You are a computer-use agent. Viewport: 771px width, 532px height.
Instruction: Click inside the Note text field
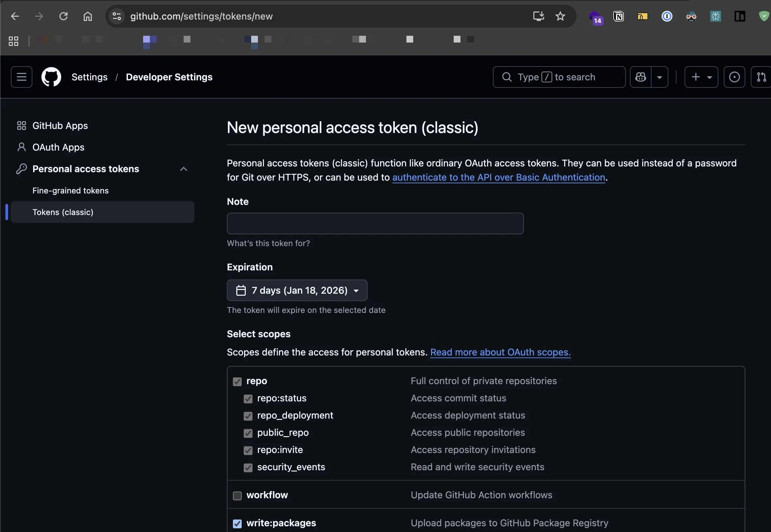coord(375,223)
